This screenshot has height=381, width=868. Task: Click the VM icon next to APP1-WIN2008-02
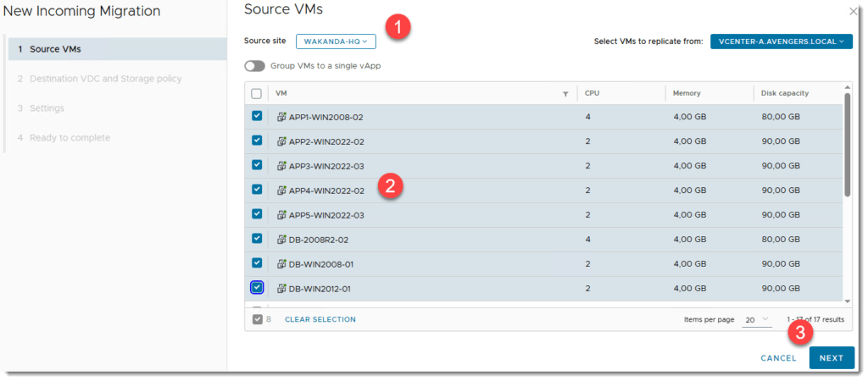click(281, 117)
